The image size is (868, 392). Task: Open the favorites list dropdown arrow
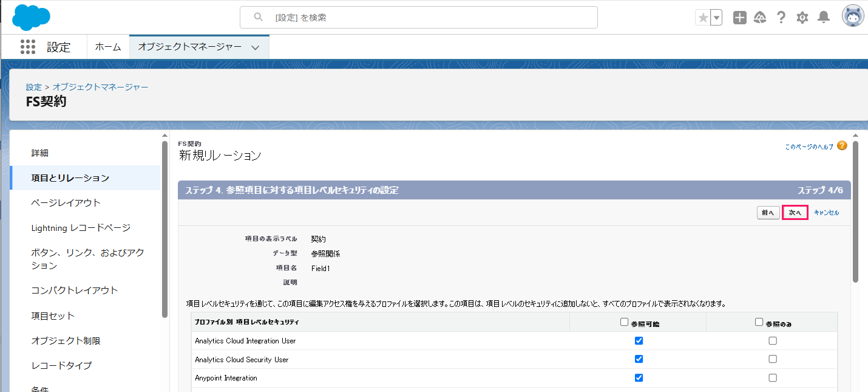(717, 18)
